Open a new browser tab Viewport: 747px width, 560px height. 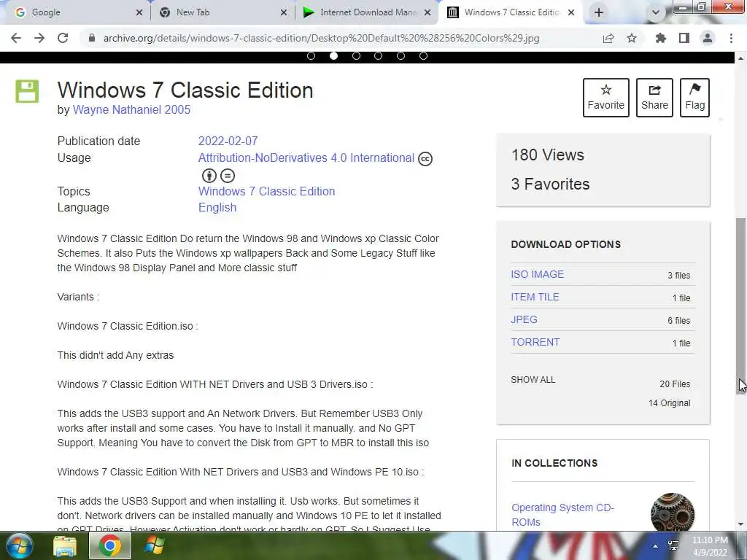(599, 12)
